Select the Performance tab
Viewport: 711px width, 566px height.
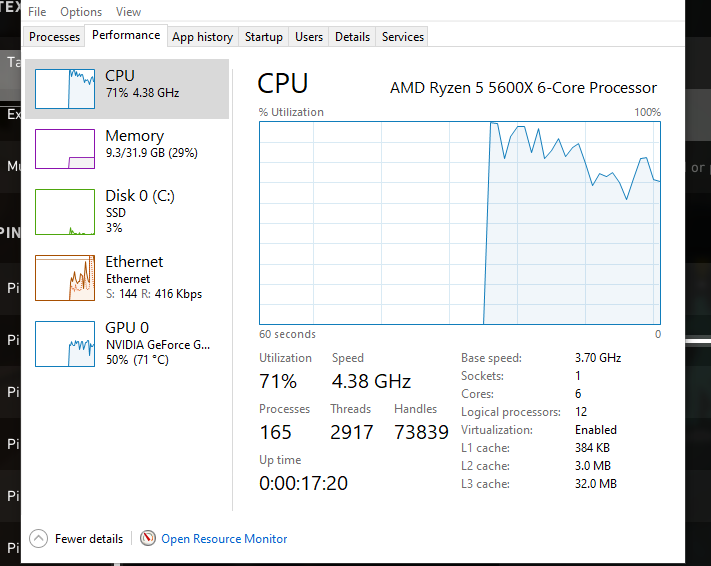coord(126,35)
